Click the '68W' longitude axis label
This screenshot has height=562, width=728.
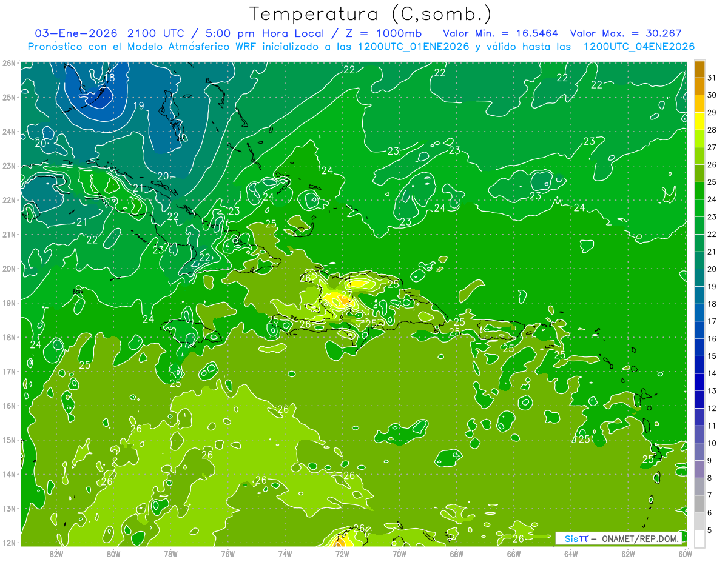tap(457, 554)
